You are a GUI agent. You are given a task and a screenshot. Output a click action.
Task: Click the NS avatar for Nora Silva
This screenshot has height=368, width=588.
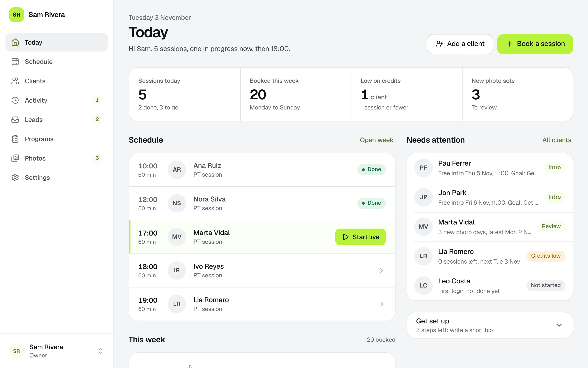pyautogui.click(x=177, y=203)
